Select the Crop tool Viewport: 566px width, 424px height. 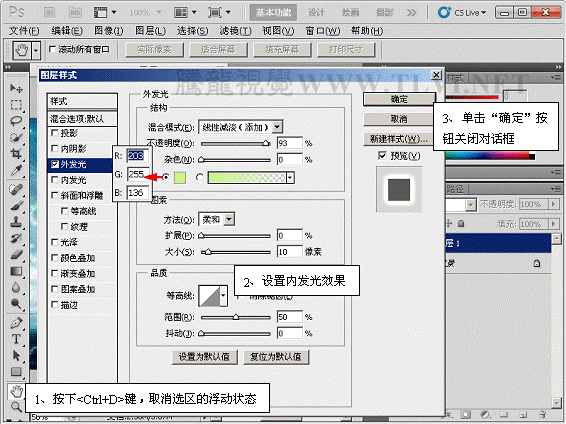16,154
